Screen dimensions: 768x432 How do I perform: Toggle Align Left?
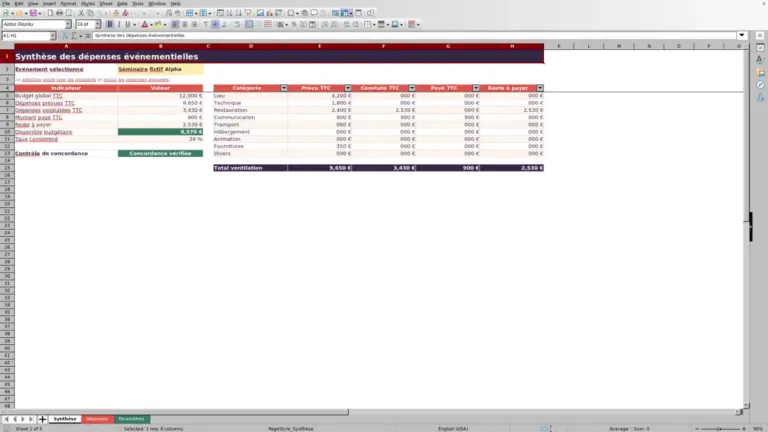pyautogui.click(x=175, y=24)
